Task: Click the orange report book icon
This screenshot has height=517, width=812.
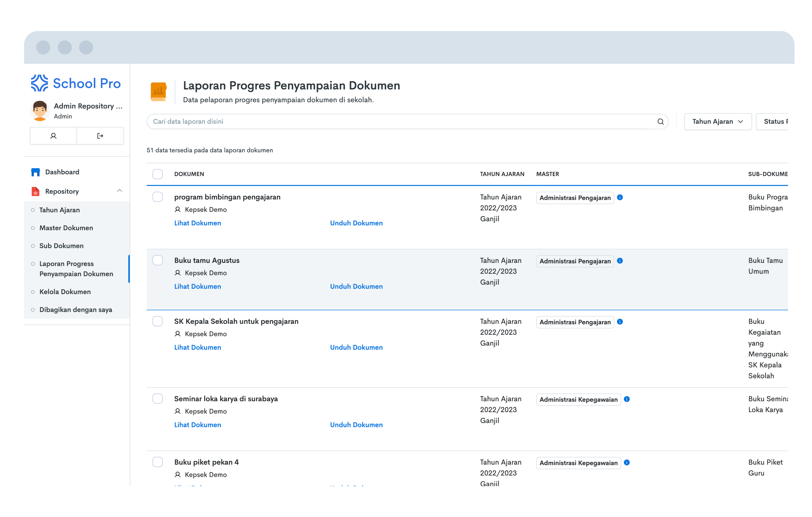Action: point(158,91)
